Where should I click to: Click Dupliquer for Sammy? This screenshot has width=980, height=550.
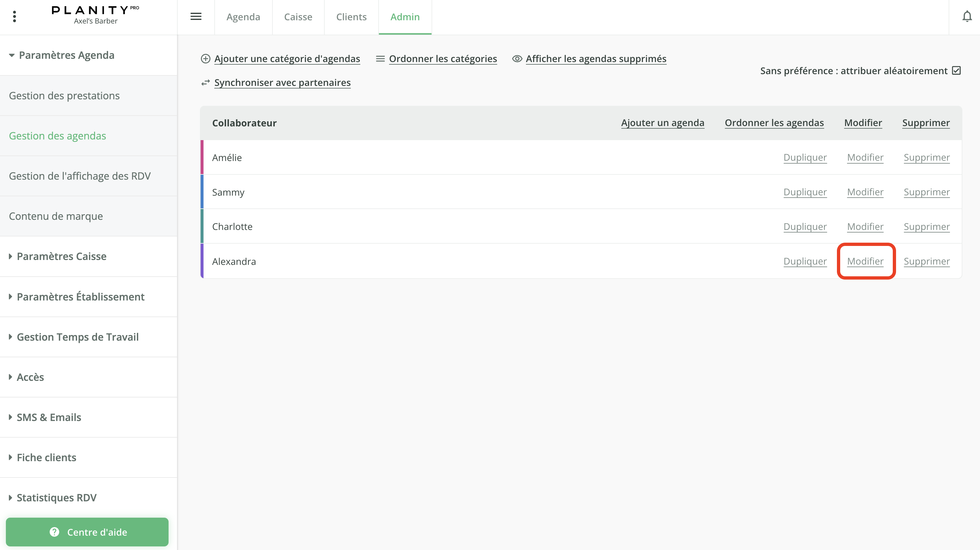click(805, 192)
